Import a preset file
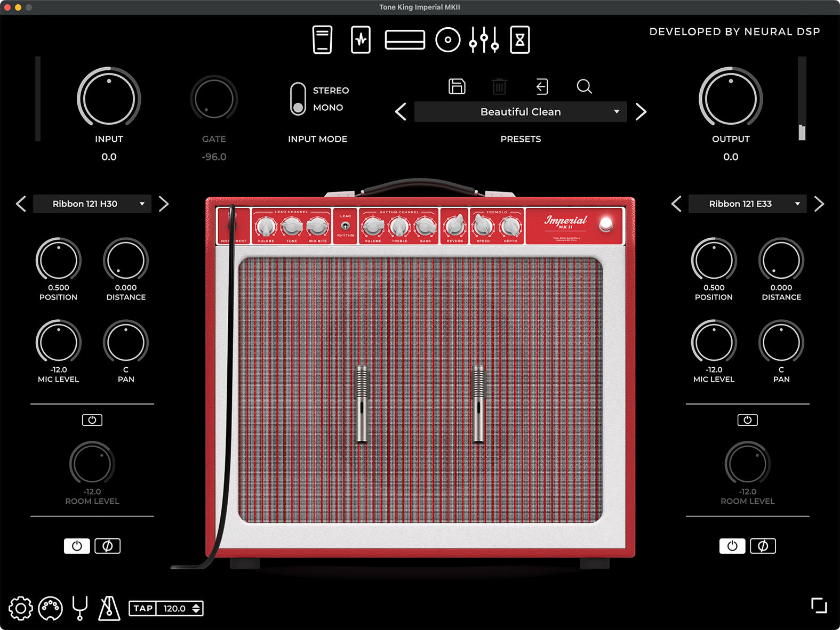Screen dimensions: 840x630 coord(542,86)
